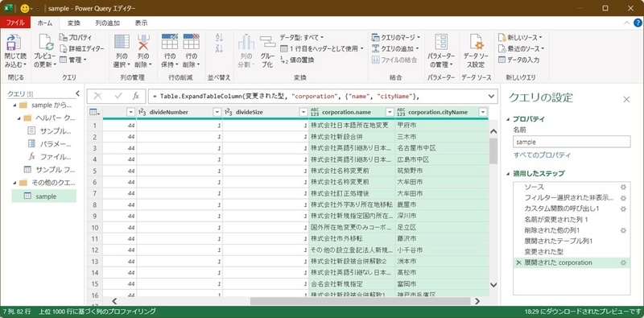Close the クエリの設定 pane
The height and width of the screenshot is (318, 644).
click(626, 99)
